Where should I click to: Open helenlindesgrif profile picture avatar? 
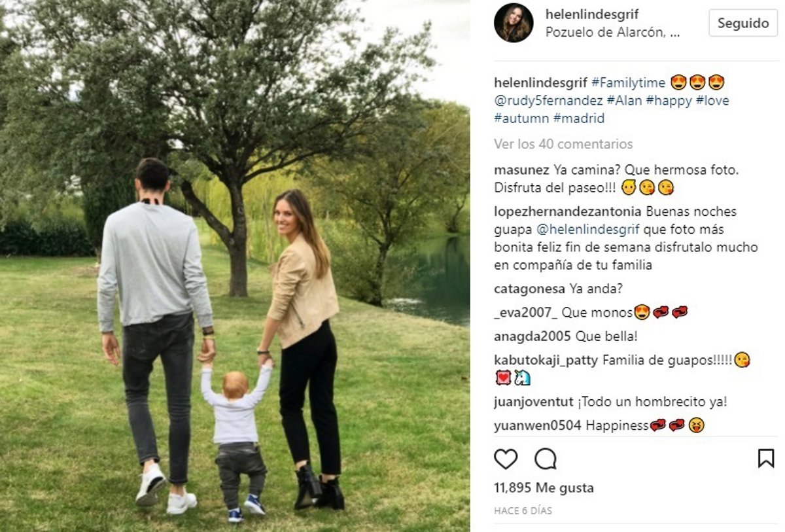click(514, 23)
